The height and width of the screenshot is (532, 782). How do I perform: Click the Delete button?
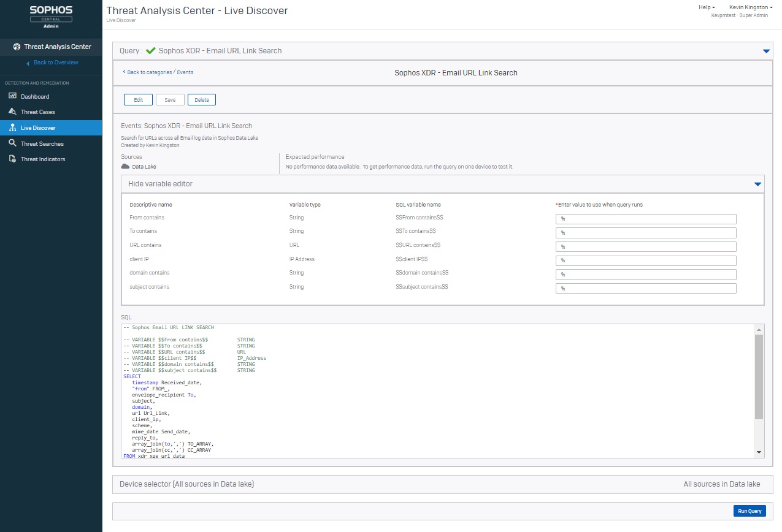coord(202,100)
